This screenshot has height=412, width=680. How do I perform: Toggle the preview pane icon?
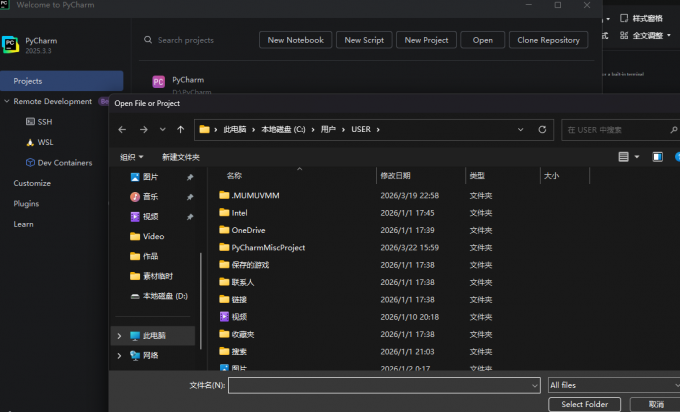coord(657,157)
